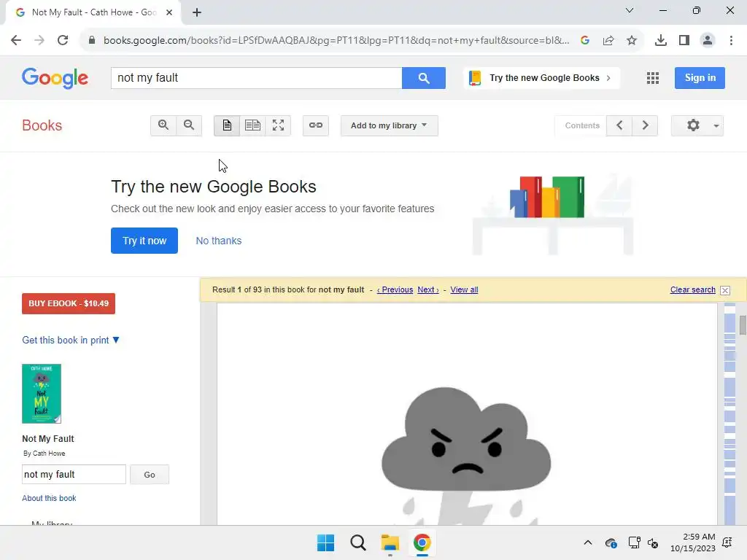The height and width of the screenshot is (560, 747).
Task: Reload the current page
Action: click(63, 40)
